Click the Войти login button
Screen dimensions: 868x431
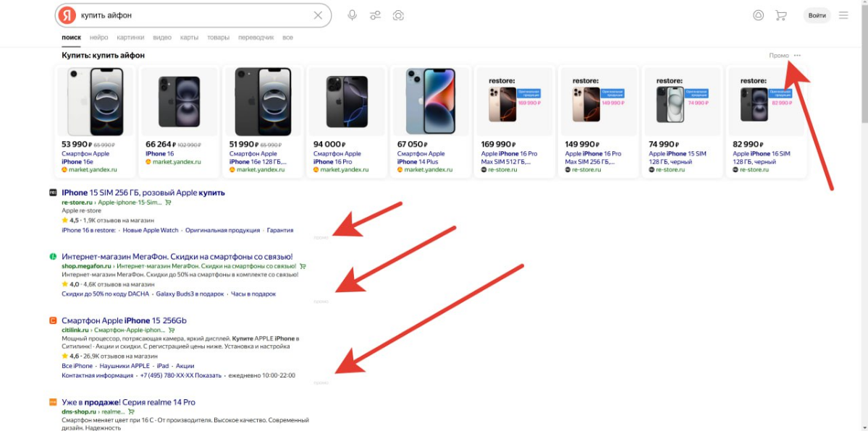point(817,15)
